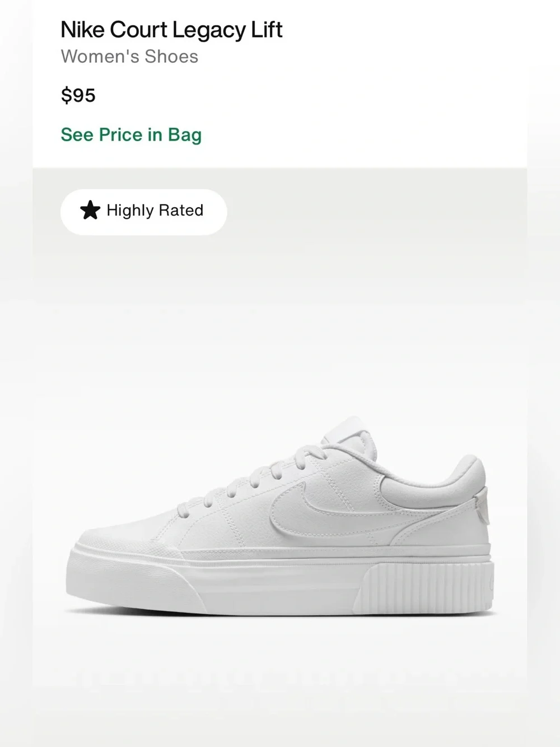This screenshot has height=747, width=560.
Task: Open the See Price in Bag link
Action: coord(131,135)
